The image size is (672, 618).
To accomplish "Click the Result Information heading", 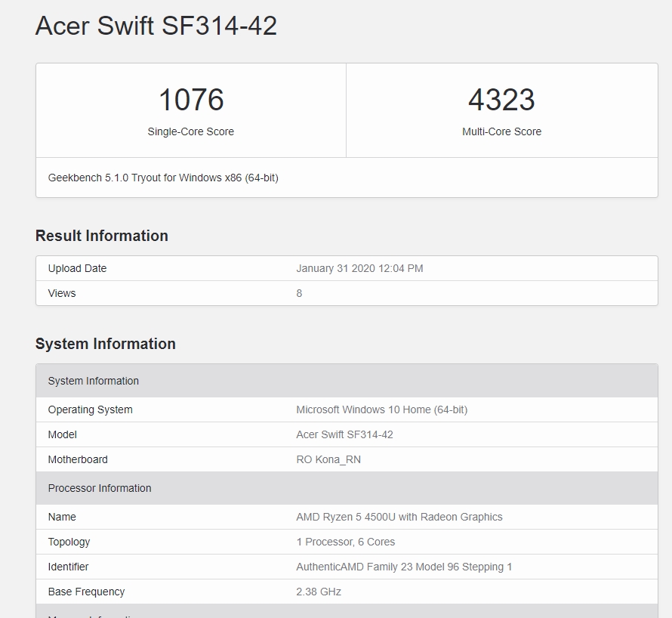I will 102,236.
